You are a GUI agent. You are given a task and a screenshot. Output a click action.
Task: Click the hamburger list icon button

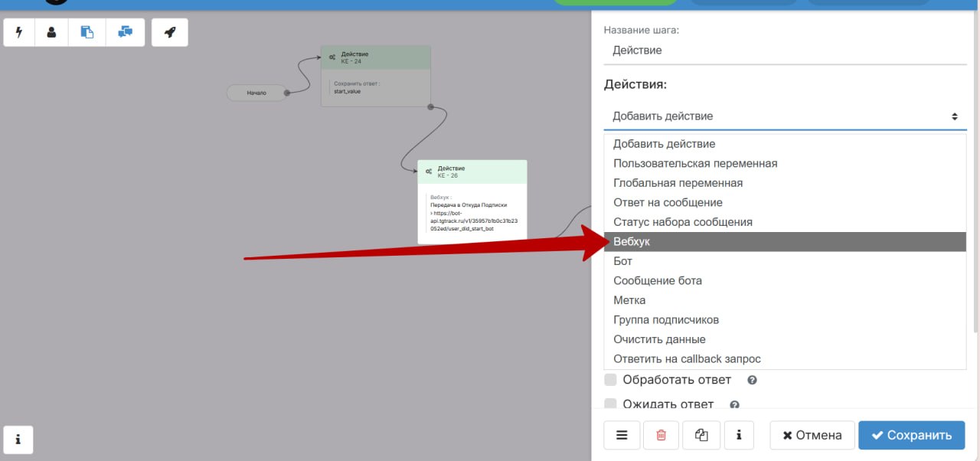(x=622, y=435)
